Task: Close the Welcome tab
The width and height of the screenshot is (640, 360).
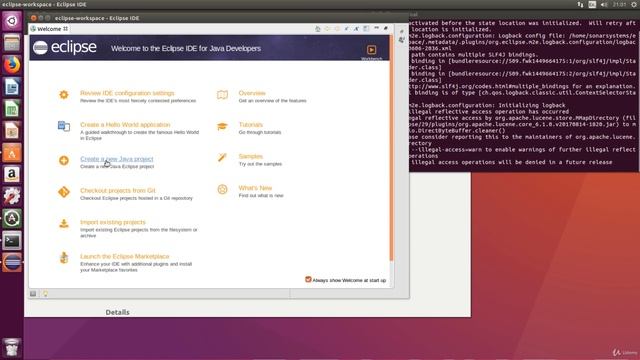Action: coord(65,29)
